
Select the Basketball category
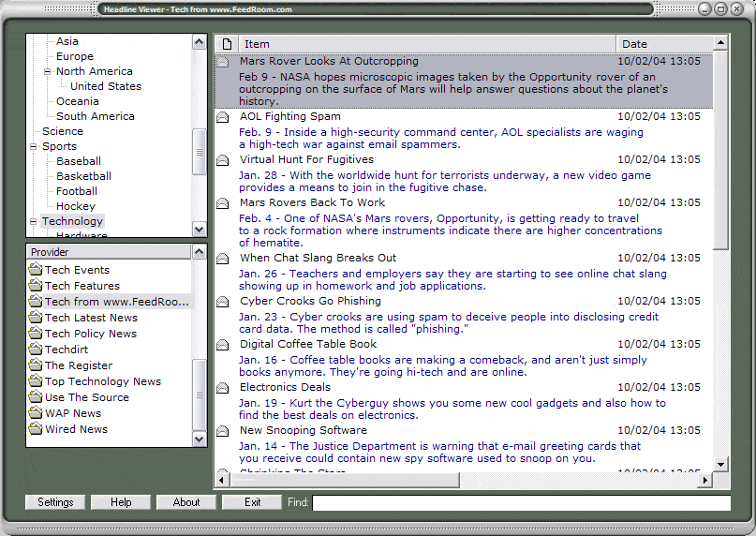84,176
